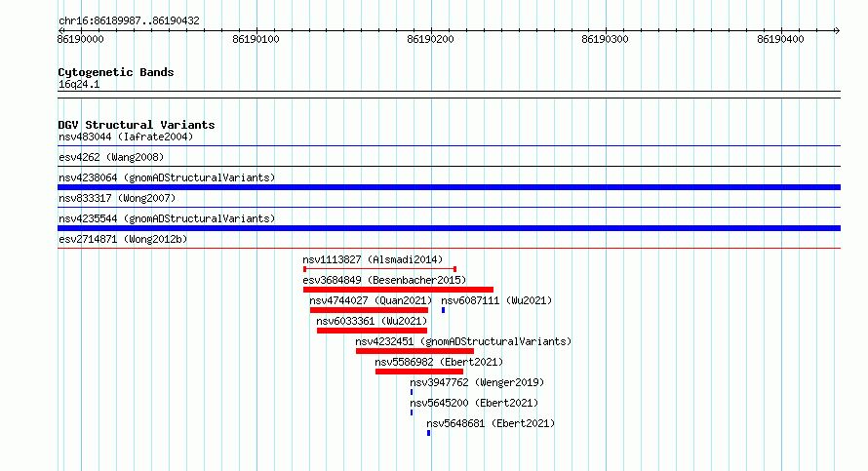Click ruler position 86190200
The width and height of the screenshot is (868, 471).
coord(431,39)
